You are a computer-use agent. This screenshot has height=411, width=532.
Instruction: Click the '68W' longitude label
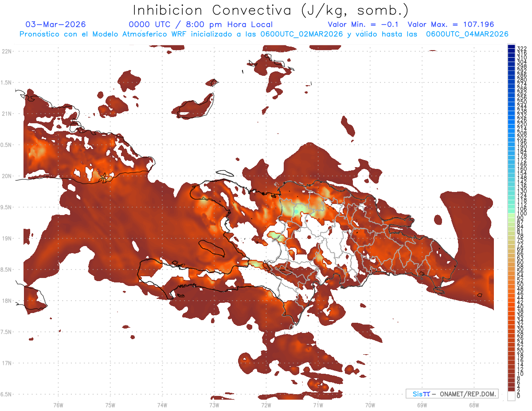click(x=474, y=404)
